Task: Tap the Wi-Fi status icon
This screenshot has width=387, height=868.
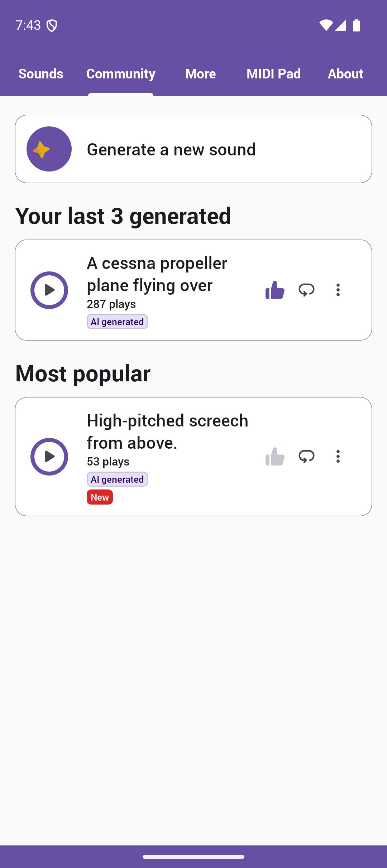Action: [326, 25]
